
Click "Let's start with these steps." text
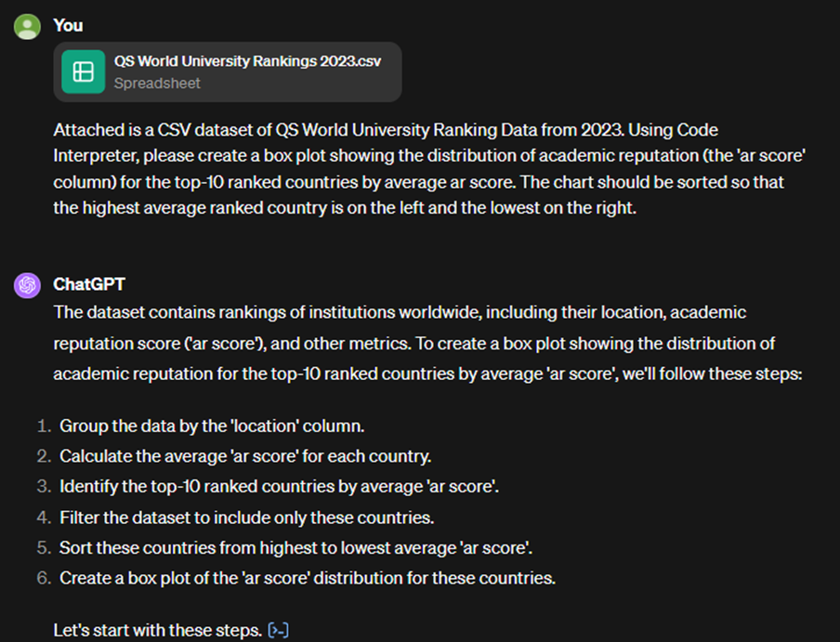click(x=157, y=631)
